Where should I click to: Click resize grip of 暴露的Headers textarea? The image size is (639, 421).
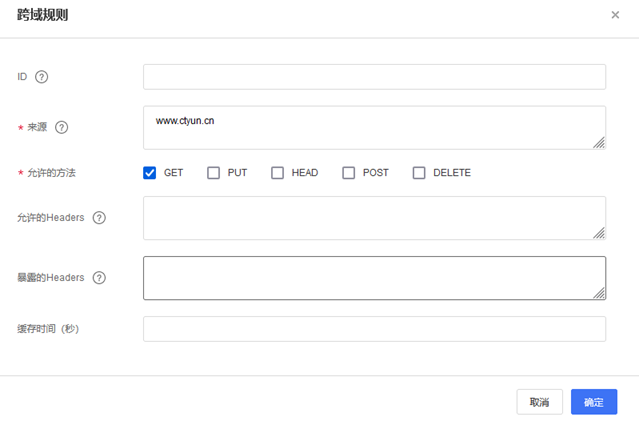point(599,293)
